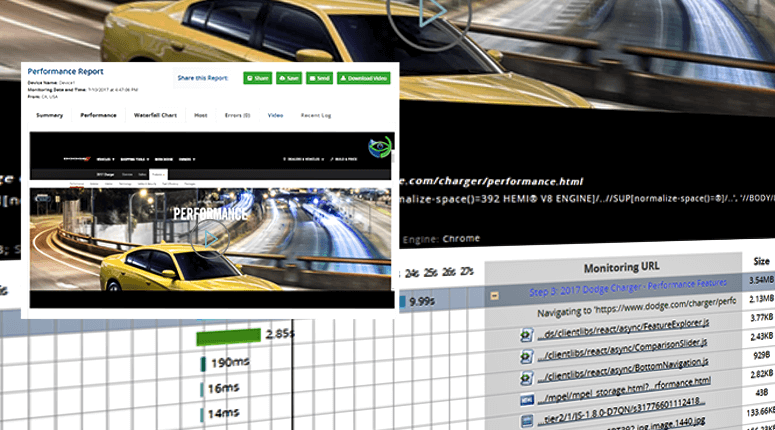Click the 27s timeline label
775x430 pixels.
[x=467, y=271]
